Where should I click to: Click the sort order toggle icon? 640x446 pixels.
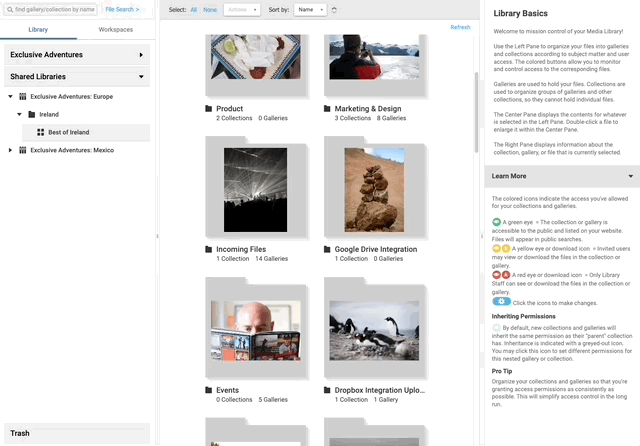[334, 10]
